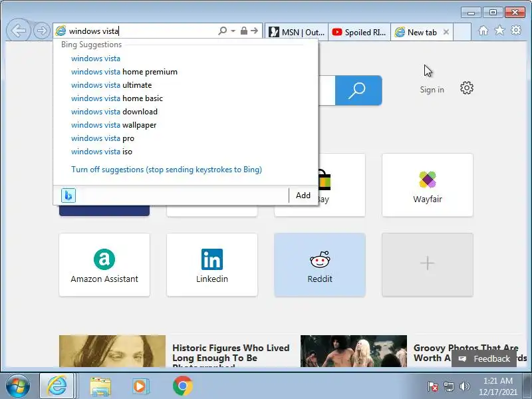Open the Home icon in IE toolbar
This screenshot has width=532, height=399.
483,31
